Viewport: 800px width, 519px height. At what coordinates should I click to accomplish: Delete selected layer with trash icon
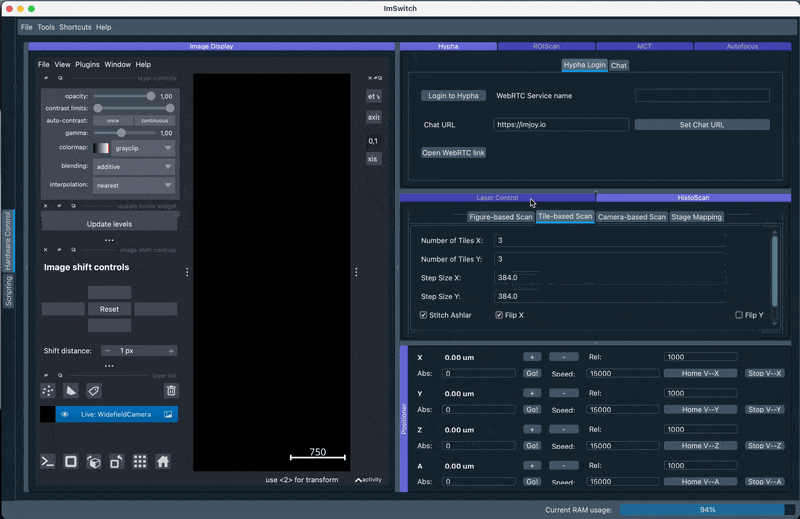click(171, 391)
